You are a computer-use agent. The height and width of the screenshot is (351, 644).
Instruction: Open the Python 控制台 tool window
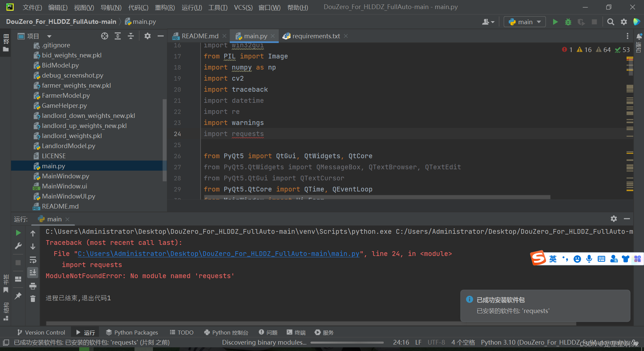[226, 332]
